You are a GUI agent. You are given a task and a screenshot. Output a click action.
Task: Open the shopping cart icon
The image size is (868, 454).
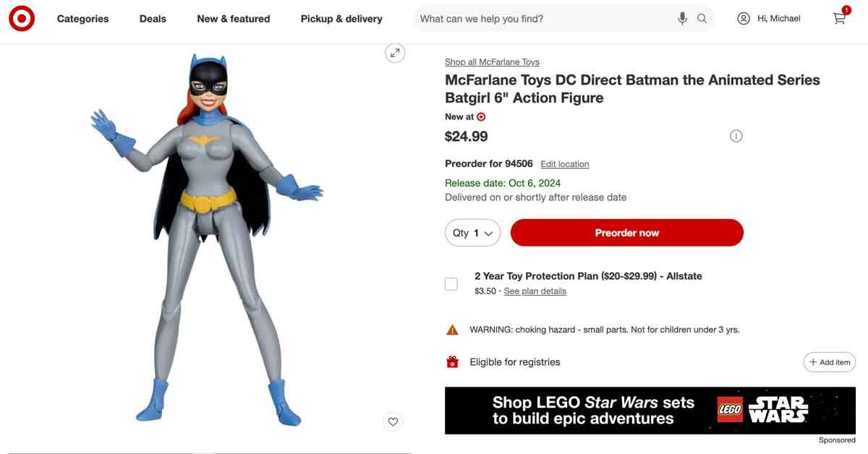839,18
